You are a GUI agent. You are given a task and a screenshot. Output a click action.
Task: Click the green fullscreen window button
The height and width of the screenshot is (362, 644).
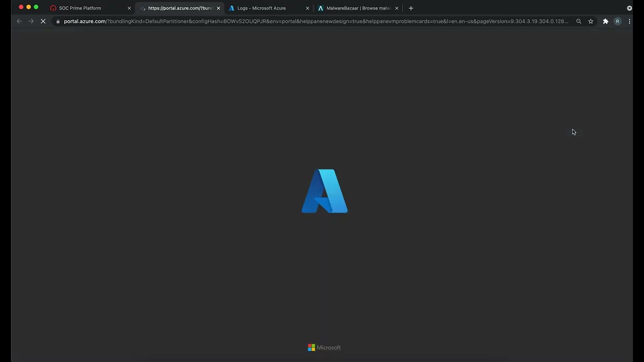[x=36, y=7]
